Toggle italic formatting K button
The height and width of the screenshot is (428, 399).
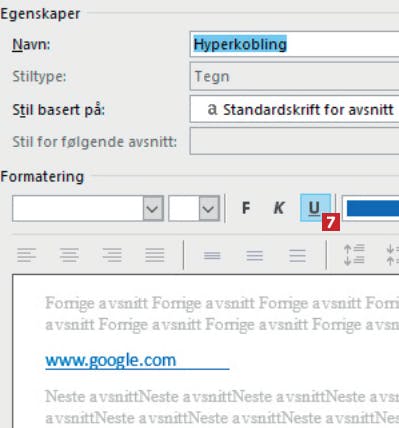[x=279, y=208]
